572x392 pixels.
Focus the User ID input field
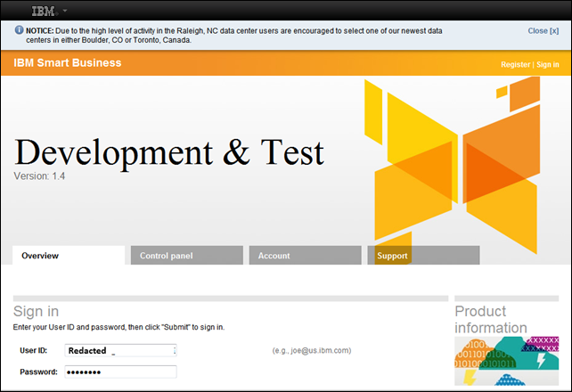click(121, 350)
